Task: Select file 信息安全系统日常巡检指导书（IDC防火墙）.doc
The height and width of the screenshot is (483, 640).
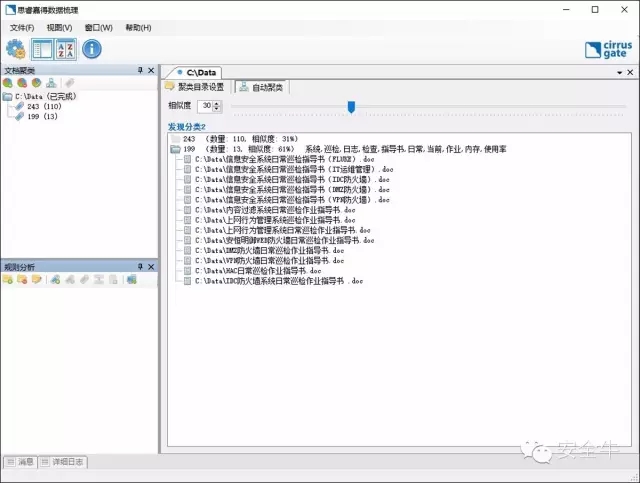Action: 292,180
